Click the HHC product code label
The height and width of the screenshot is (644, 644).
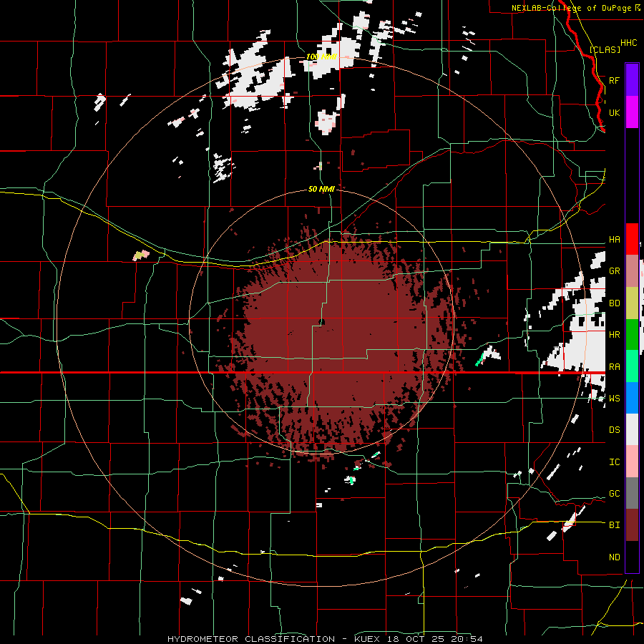coord(628,43)
